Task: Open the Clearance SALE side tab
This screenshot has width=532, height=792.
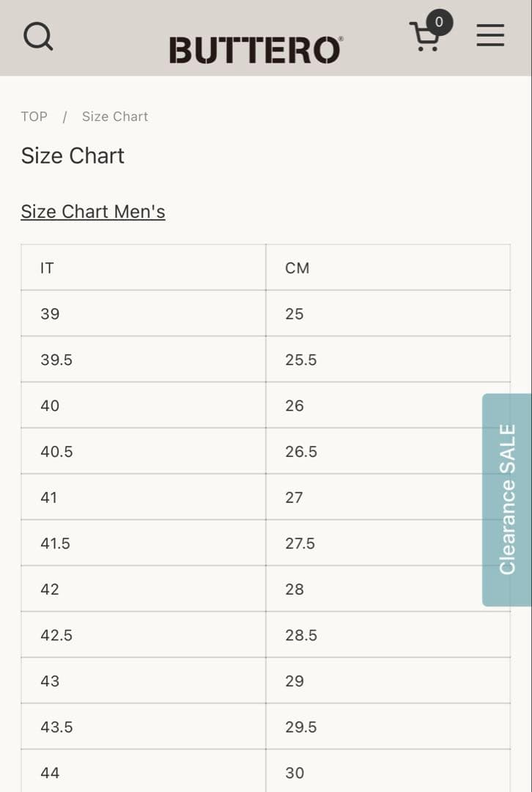Action: 507,499
